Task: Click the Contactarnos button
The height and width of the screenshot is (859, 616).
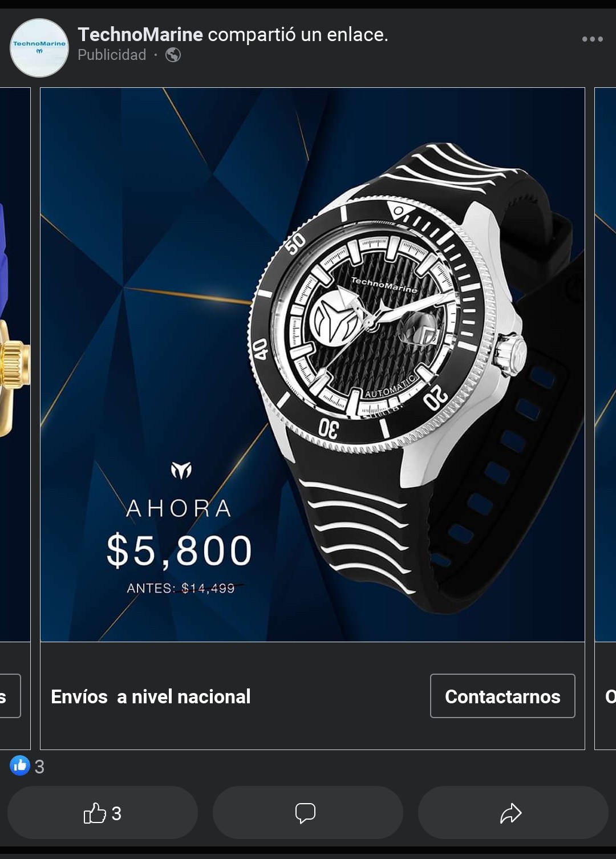Action: [x=502, y=696]
